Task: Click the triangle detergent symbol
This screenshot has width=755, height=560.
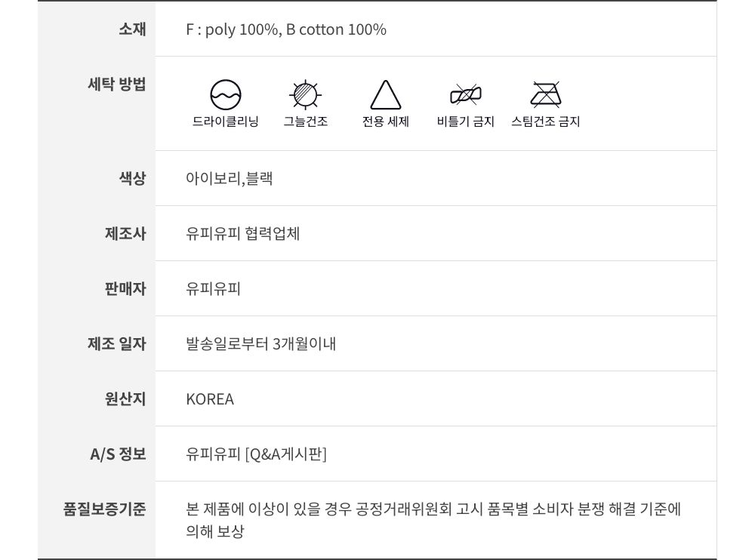Action: [x=386, y=95]
